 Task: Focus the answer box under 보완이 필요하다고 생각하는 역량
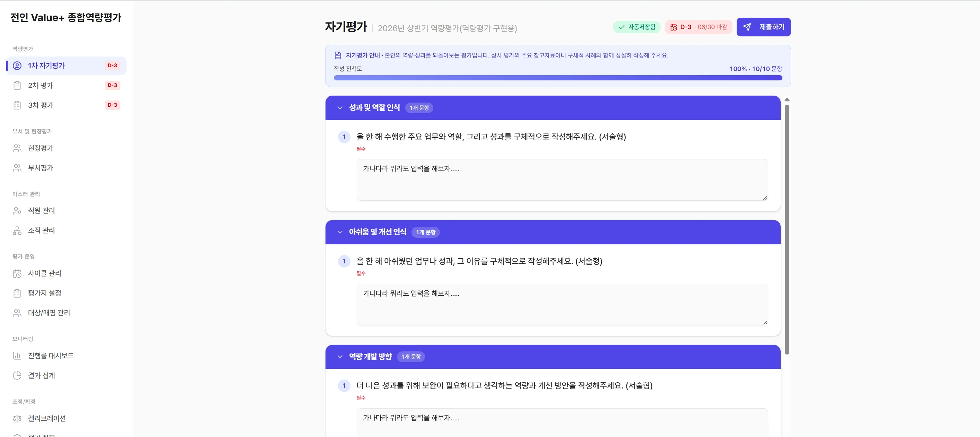[x=562, y=422]
